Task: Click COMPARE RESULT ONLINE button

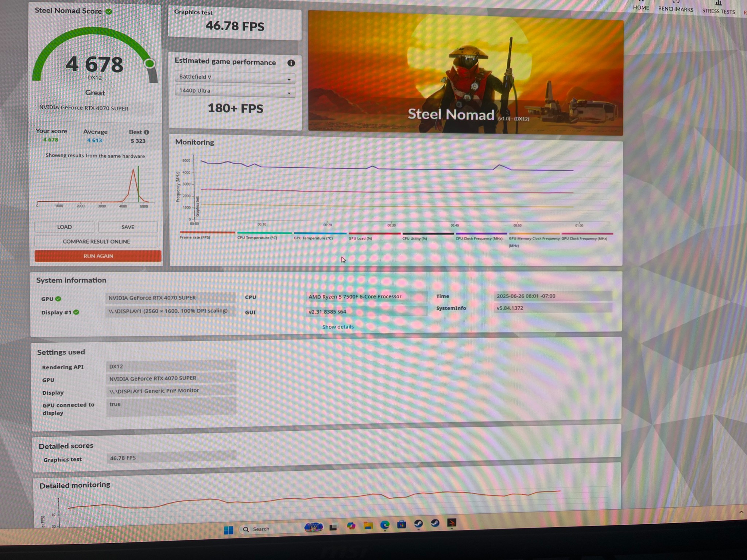Action: click(x=96, y=242)
